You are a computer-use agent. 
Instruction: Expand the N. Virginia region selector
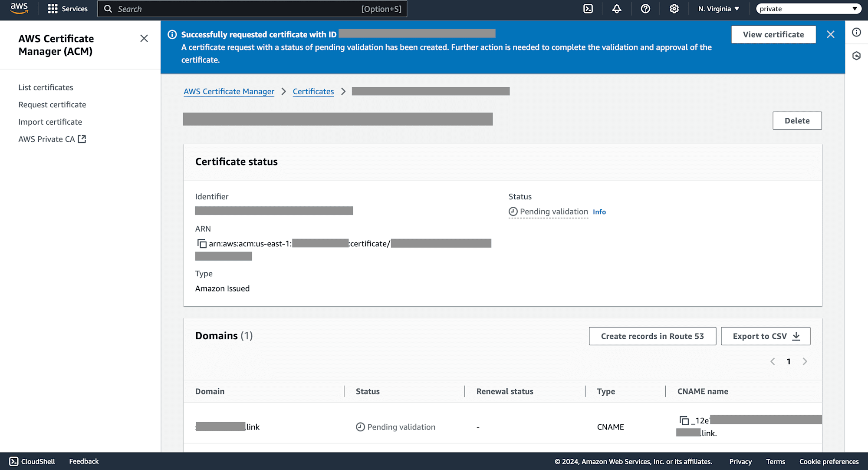719,9
